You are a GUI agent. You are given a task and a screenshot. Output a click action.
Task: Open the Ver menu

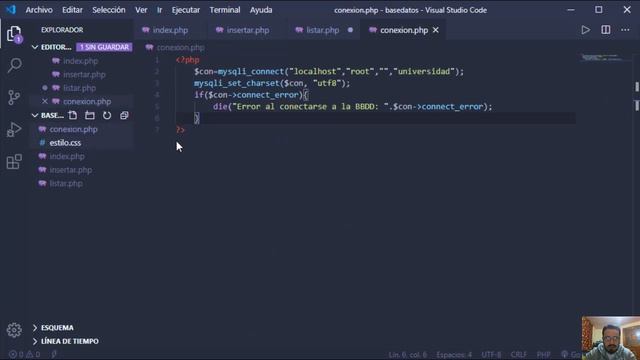click(141, 10)
